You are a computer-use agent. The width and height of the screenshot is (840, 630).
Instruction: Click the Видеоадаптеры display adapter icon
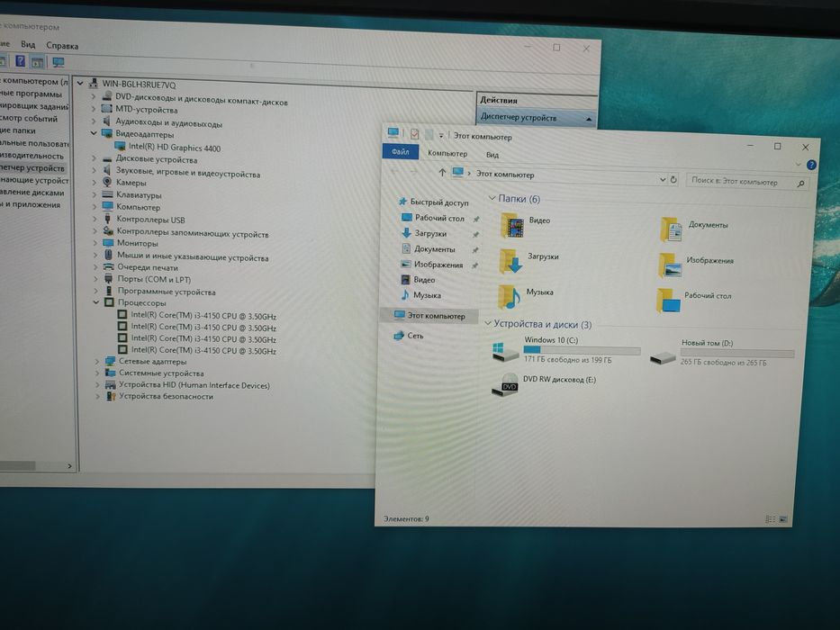[106, 133]
